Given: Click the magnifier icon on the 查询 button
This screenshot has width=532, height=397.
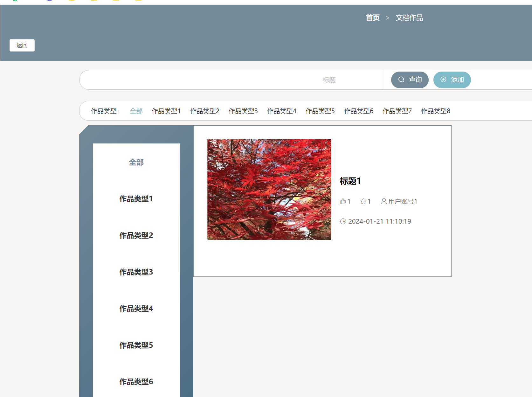Looking at the screenshot, I should pyautogui.click(x=401, y=80).
